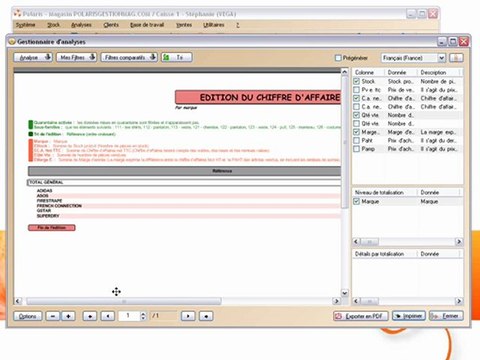This screenshot has height=360, width=480.
Task: Open the Base de travail menu
Action: [147, 25]
